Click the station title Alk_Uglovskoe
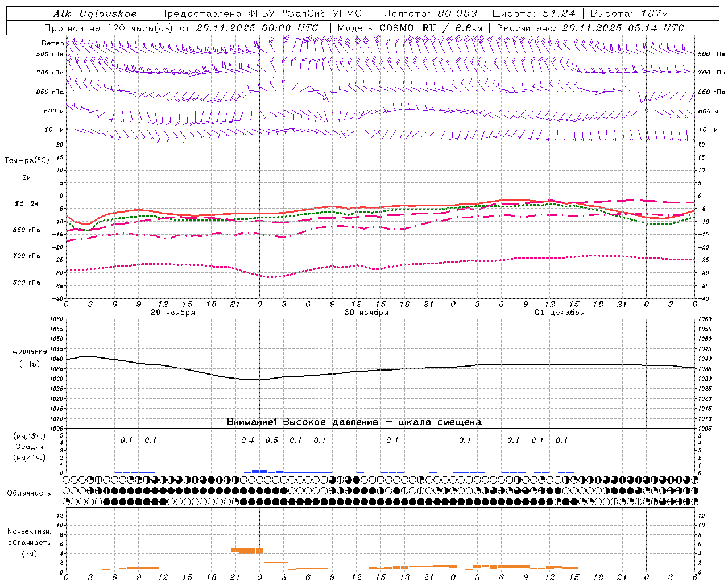The width and height of the screenshot is (728, 582). 95,14
